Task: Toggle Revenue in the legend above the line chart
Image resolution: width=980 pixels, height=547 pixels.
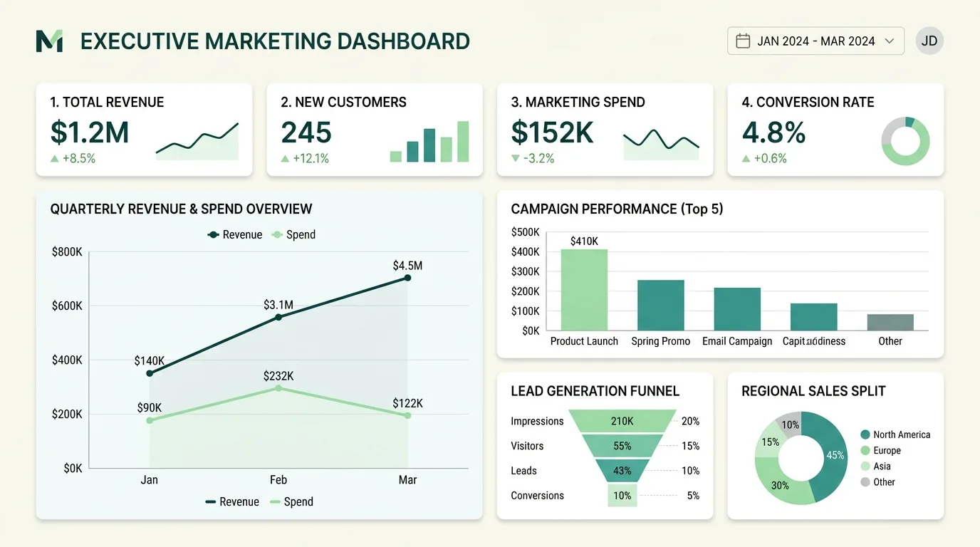Action: click(x=235, y=234)
